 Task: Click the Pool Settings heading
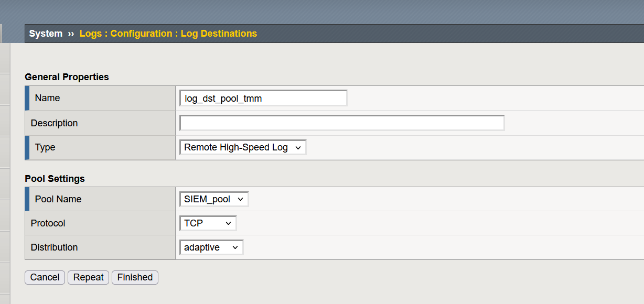pos(55,179)
